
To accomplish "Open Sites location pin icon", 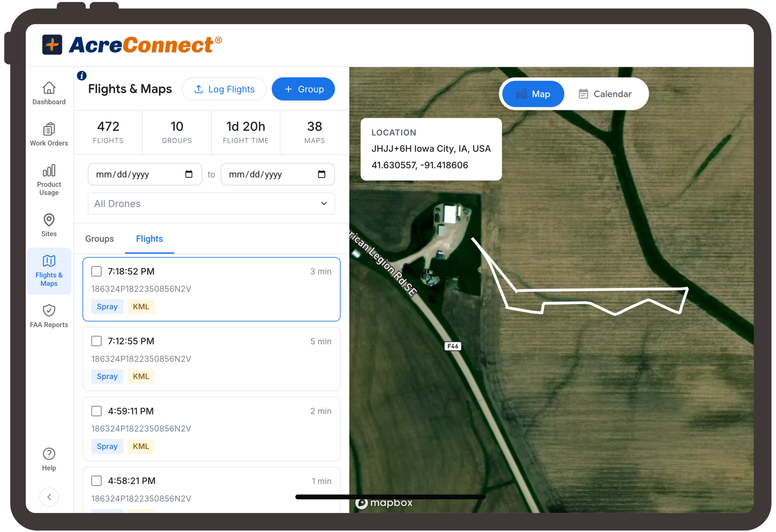I will pos(49,220).
